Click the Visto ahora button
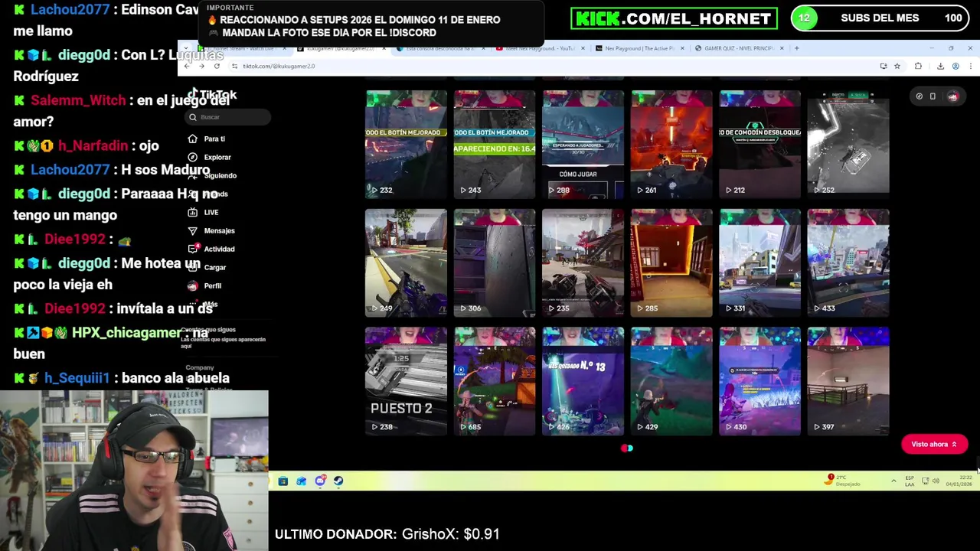The height and width of the screenshot is (551, 980). tap(934, 444)
